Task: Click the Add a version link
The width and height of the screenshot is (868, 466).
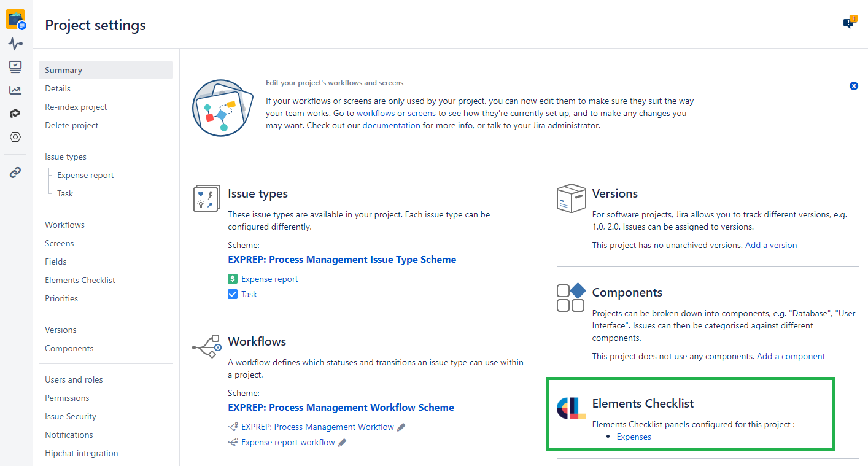Action: (771, 245)
